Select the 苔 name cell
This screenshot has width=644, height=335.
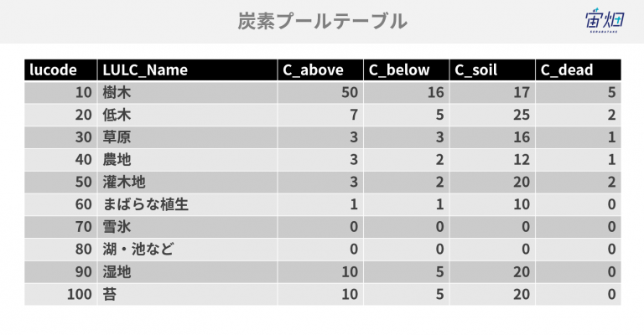[x=187, y=294]
